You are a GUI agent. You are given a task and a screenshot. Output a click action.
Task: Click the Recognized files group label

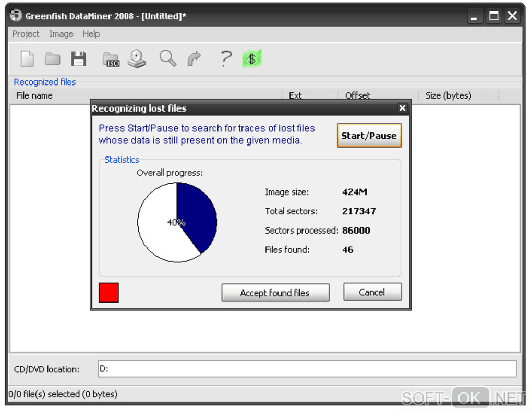(x=44, y=82)
